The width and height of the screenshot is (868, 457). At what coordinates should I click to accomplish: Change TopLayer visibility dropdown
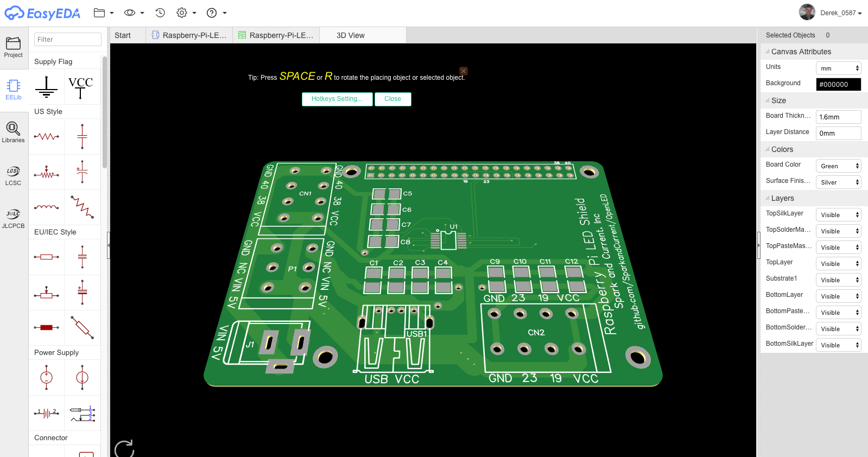pos(838,263)
